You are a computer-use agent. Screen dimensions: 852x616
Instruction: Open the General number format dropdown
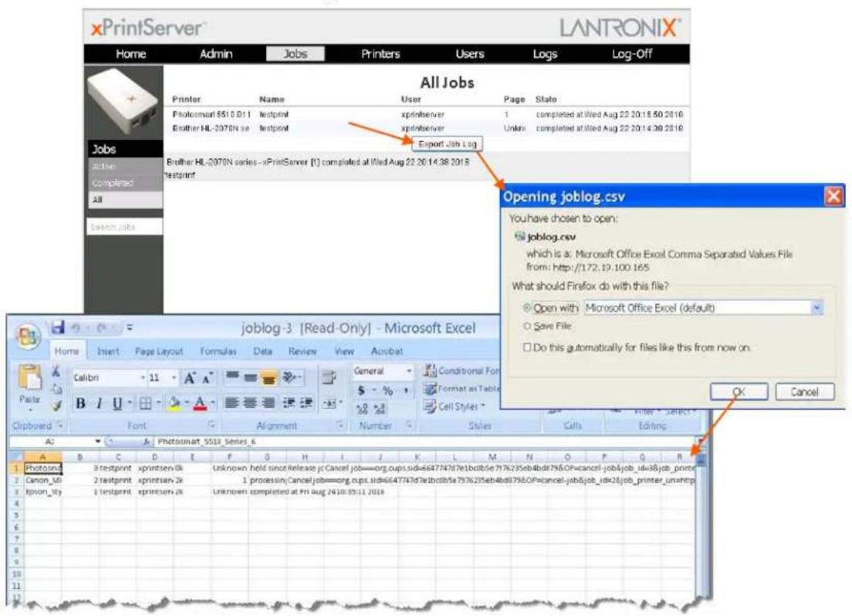(x=408, y=371)
